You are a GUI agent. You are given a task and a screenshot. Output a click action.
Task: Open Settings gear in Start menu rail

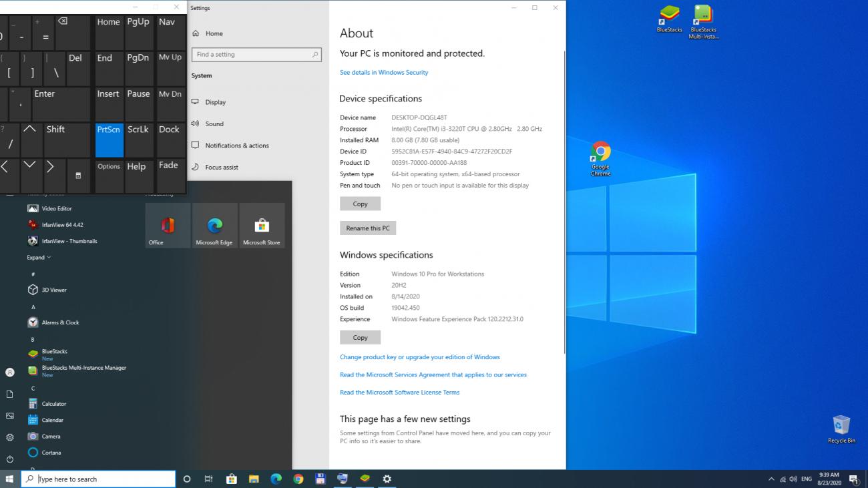pos(9,437)
